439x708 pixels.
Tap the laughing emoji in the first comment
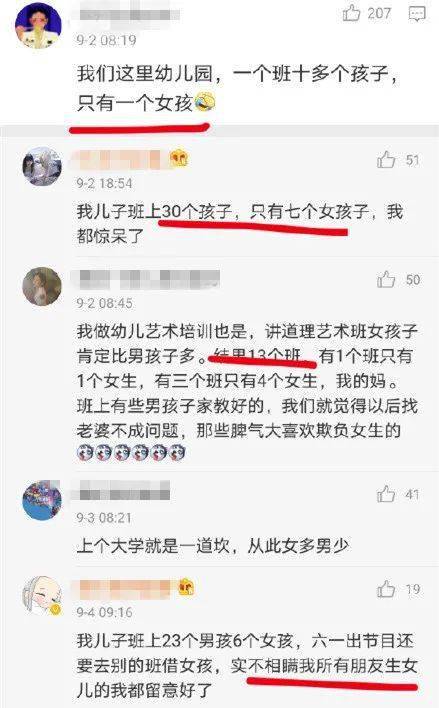coord(205,102)
